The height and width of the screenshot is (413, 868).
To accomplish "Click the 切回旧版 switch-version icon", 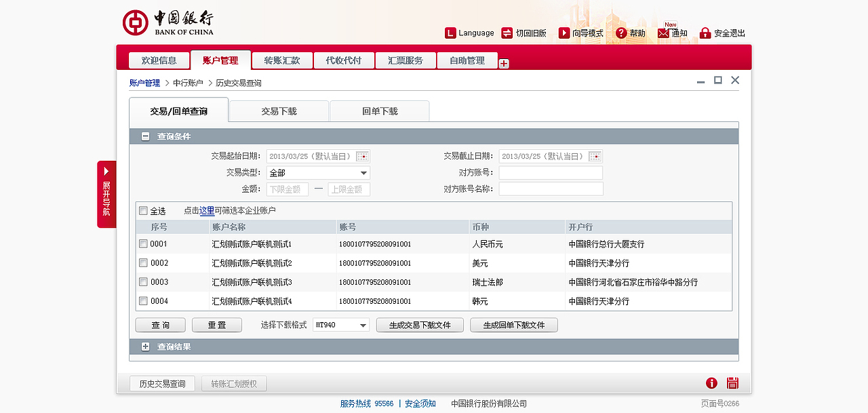I will click(506, 32).
